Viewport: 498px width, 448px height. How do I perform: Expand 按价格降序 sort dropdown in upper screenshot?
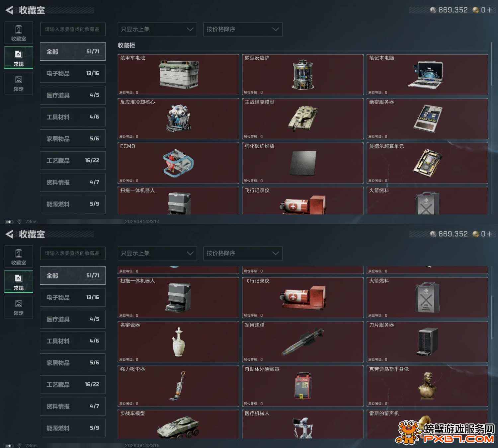243,29
